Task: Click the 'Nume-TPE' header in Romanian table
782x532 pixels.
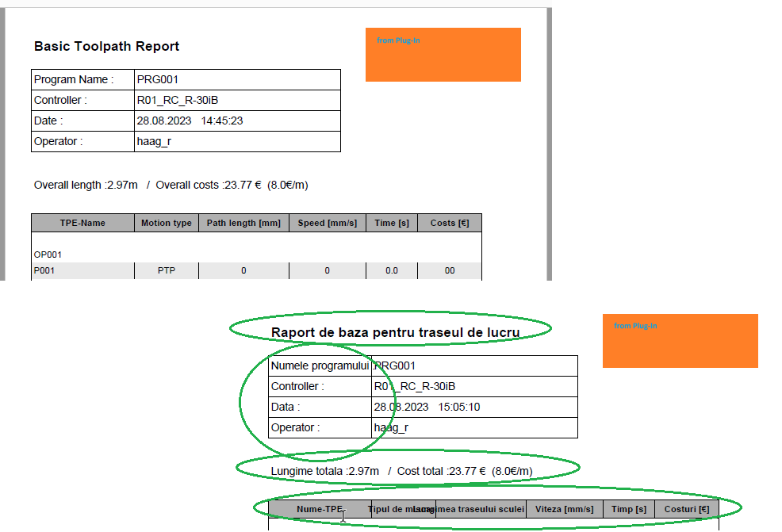Action: (x=320, y=508)
